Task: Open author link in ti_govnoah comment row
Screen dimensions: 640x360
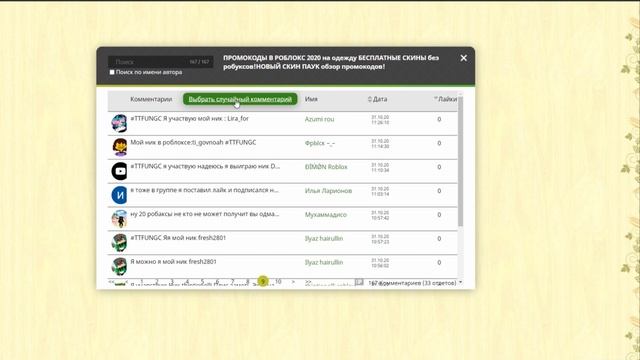Action: (320, 143)
